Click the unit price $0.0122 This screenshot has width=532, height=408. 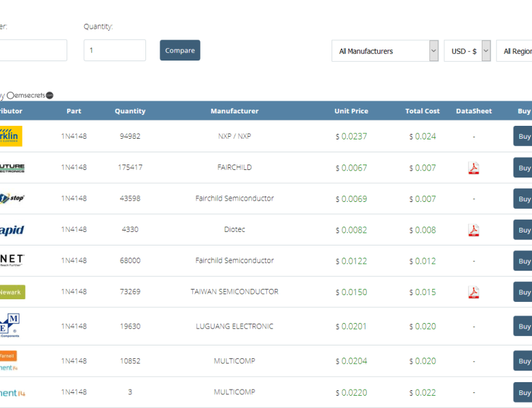click(x=351, y=261)
